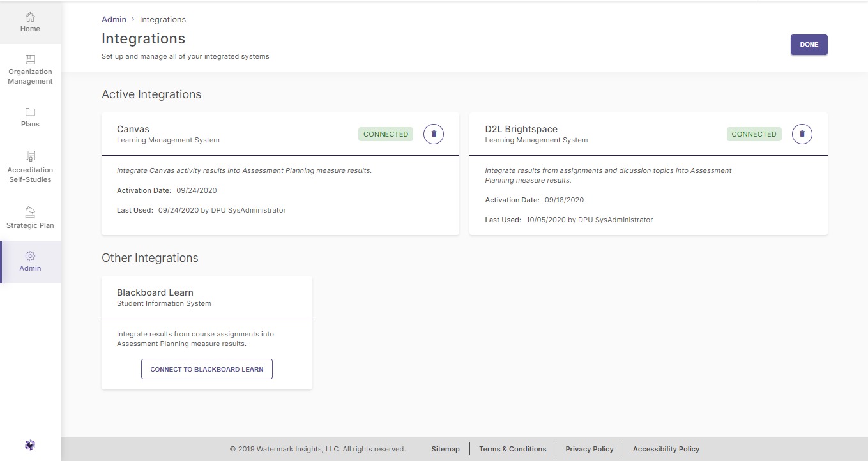Open the Sitemap footer link

pyautogui.click(x=445, y=449)
